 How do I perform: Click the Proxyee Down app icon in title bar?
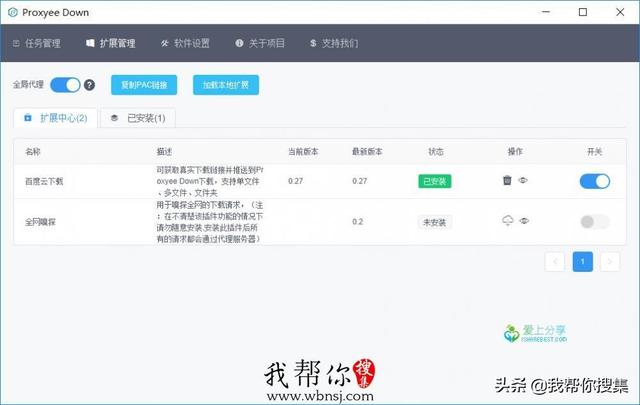tap(13, 13)
